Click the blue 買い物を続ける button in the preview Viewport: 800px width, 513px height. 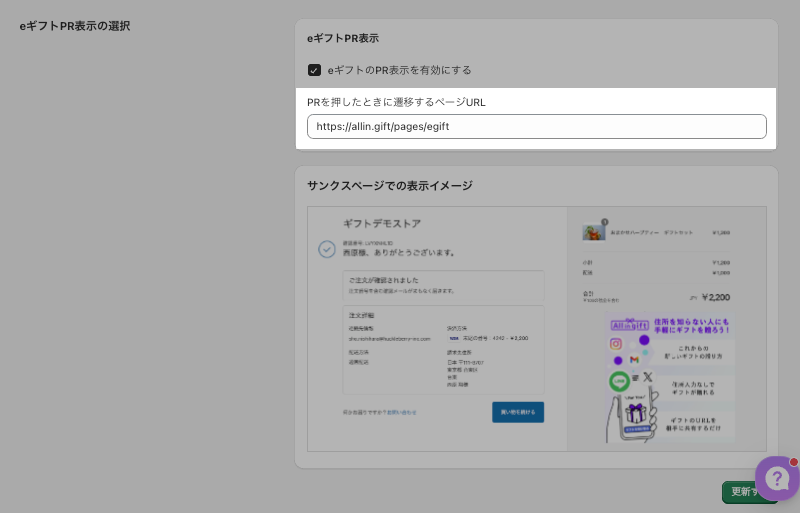click(518, 411)
